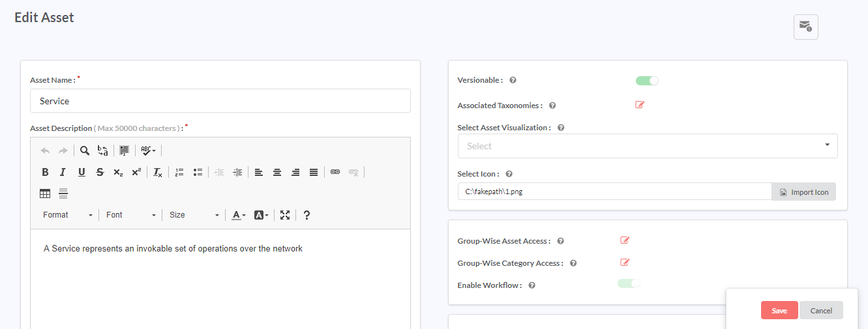Insert a hyperlink using the Link icon
This screenshot has width=868, height=329.
coord(335,173)
